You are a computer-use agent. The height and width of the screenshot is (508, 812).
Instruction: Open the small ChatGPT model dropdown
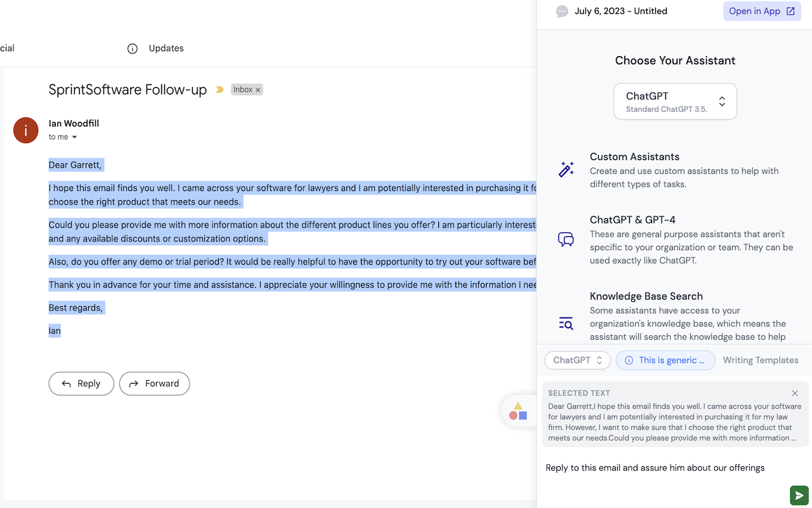tap(577, 360)
